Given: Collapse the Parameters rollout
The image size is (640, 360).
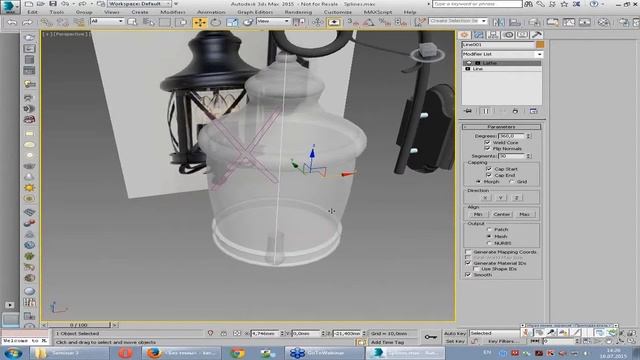Looking at the screenshot, I should point(502,127).
